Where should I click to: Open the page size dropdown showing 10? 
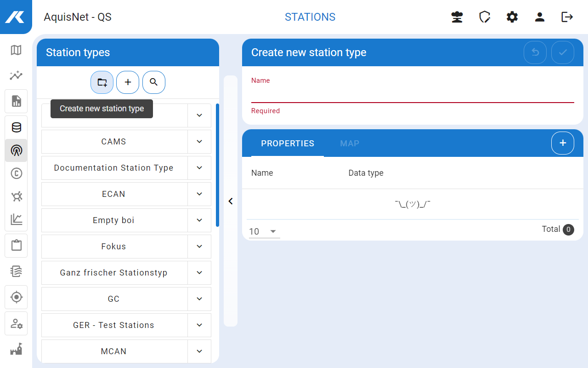264,231
